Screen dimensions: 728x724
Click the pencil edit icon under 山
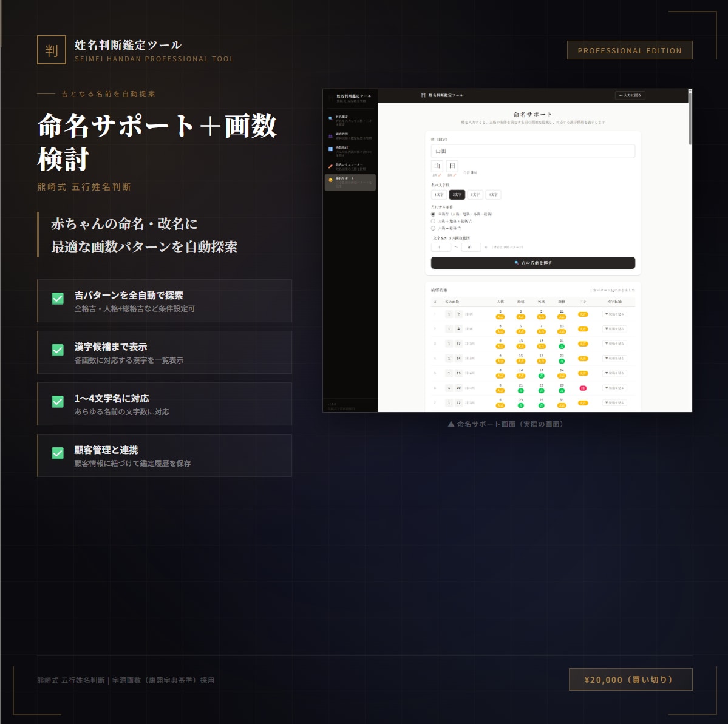tap(440, 175)
